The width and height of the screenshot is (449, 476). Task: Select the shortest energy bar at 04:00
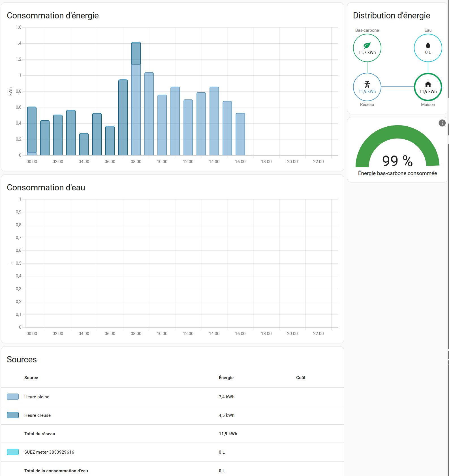(x=84, y=144)
